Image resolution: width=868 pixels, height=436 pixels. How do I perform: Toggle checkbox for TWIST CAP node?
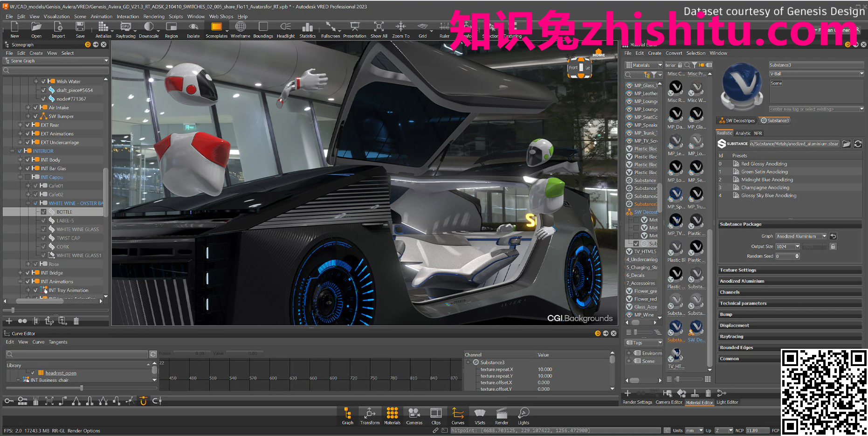click(44, 238)
